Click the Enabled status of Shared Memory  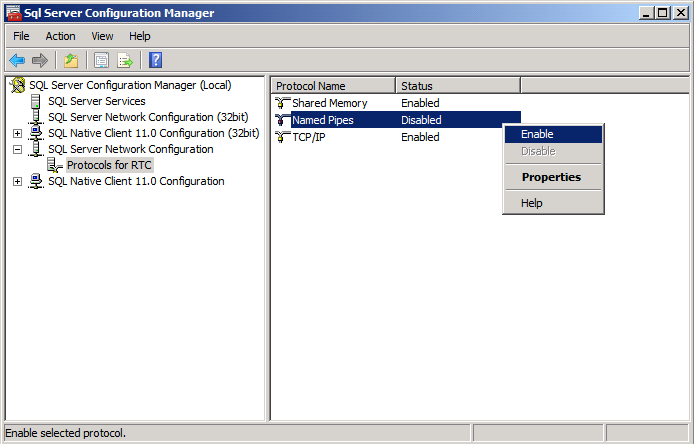pyautogui.click(x=420, y=103)
